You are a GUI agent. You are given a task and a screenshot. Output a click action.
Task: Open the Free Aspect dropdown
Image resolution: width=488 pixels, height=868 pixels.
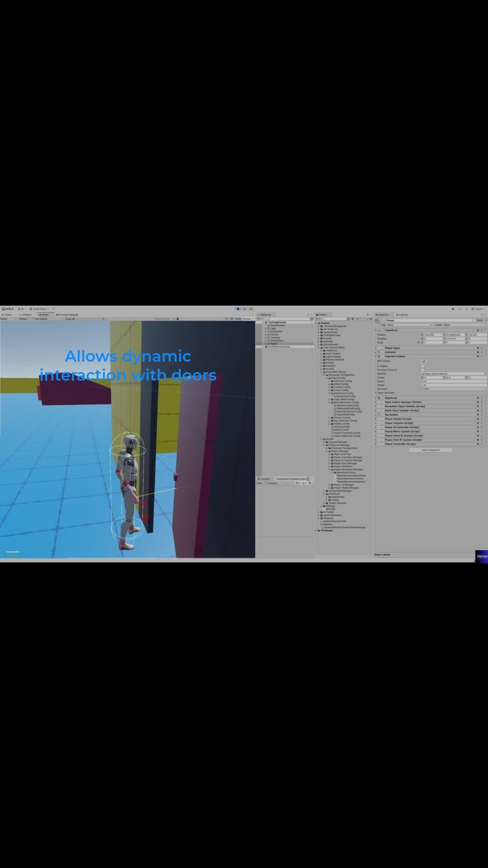[48, 319]
